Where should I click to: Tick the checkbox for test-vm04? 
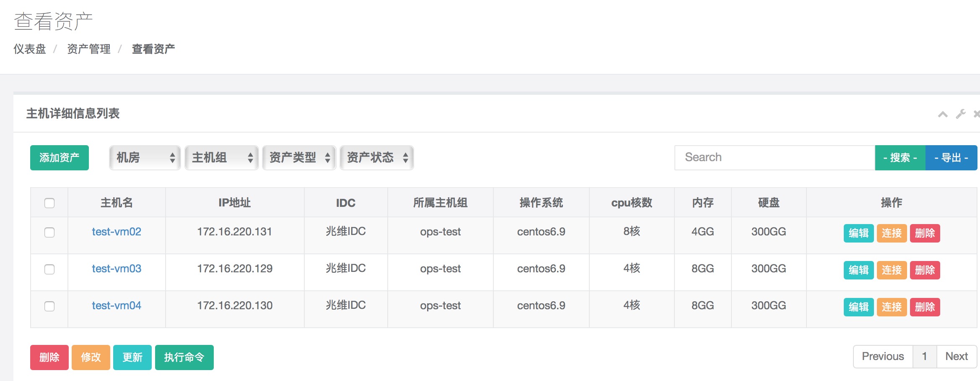click(x=49, y=306)
